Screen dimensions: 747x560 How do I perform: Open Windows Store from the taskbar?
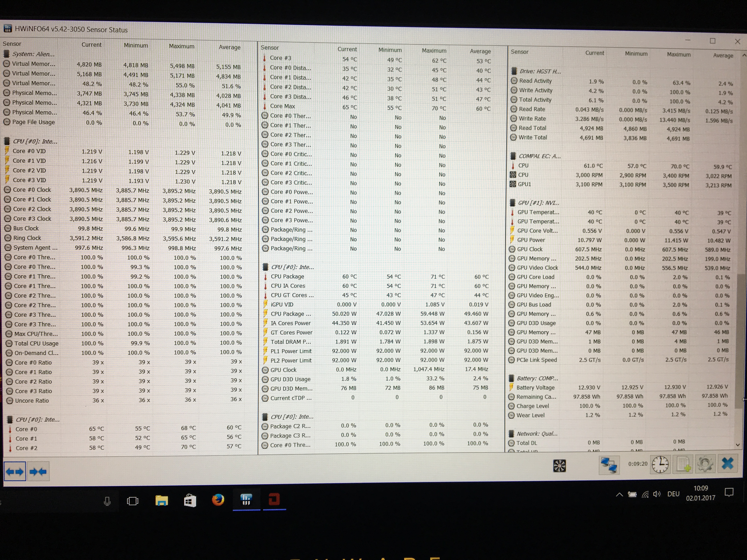tap(190, 501)
